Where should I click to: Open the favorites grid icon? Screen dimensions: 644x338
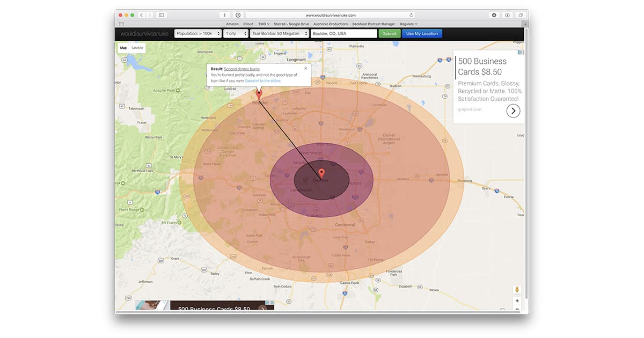[x=121, y=24]
